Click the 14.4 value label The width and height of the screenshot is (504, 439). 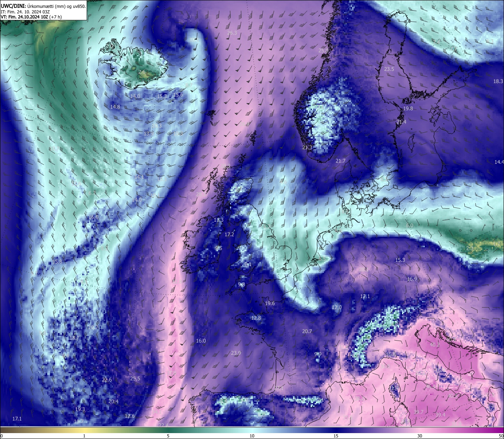499,162
